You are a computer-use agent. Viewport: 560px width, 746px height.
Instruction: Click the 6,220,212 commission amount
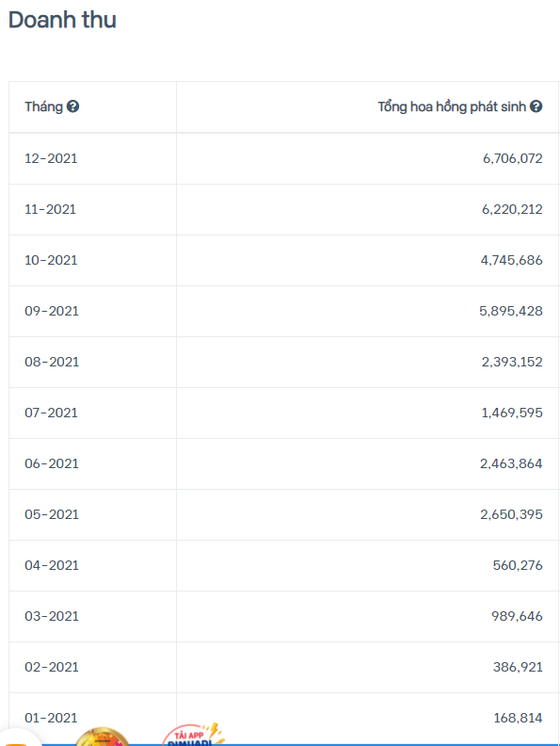pyautogui.click(x=512, y=209)
